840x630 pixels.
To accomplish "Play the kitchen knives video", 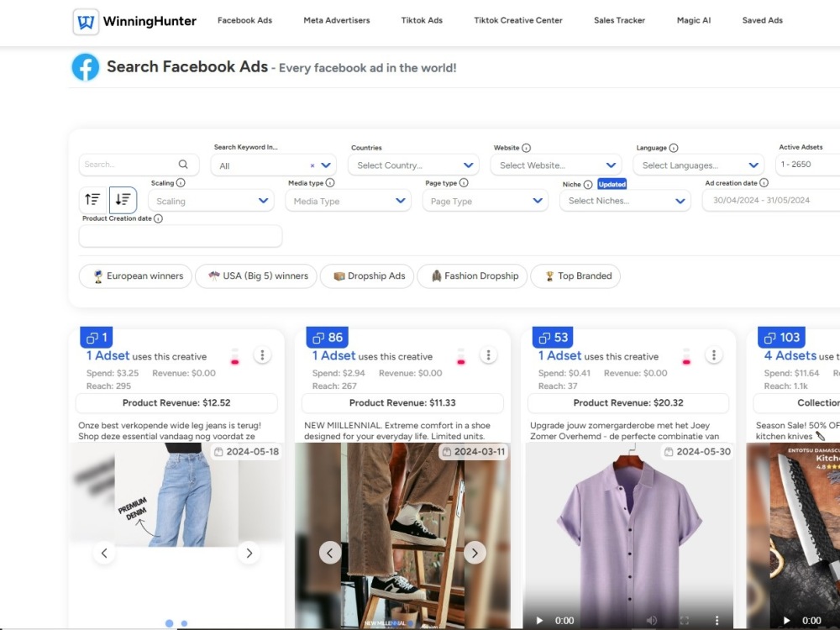I will pyautogui.click(x=787, y=621).
